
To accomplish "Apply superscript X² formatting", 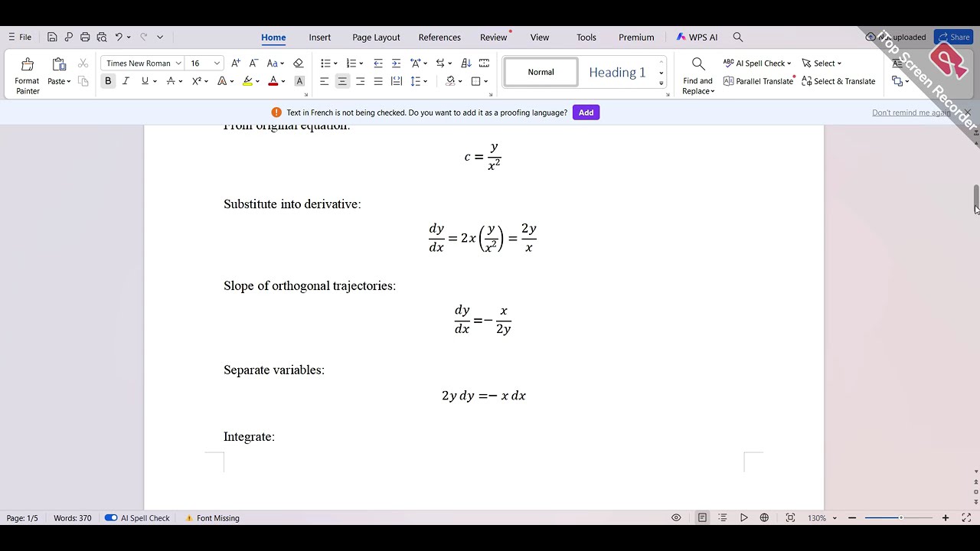I will click(197, 81).
